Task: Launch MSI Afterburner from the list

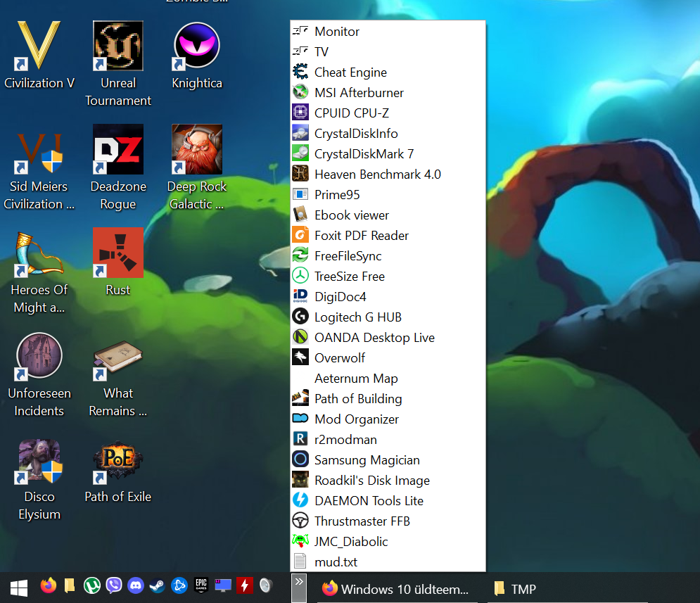Action: pos(388,93)
